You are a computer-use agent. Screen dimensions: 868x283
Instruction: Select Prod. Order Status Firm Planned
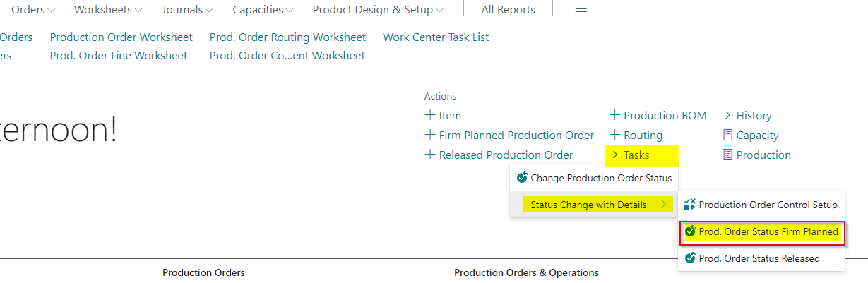point(762,231)
